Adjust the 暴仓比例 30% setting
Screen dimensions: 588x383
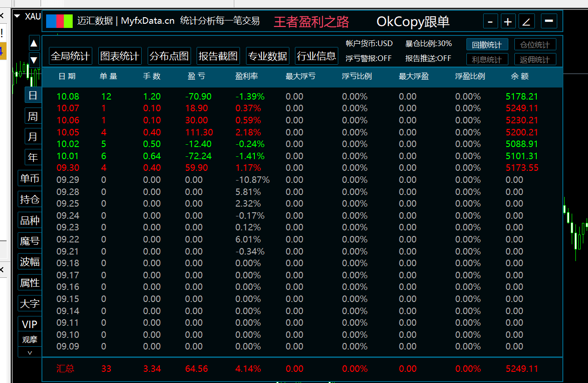[x=429, y=43]
